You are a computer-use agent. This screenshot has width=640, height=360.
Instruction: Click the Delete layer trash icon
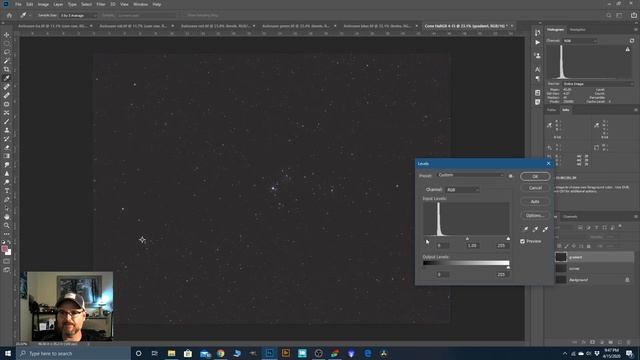[629, 342]
